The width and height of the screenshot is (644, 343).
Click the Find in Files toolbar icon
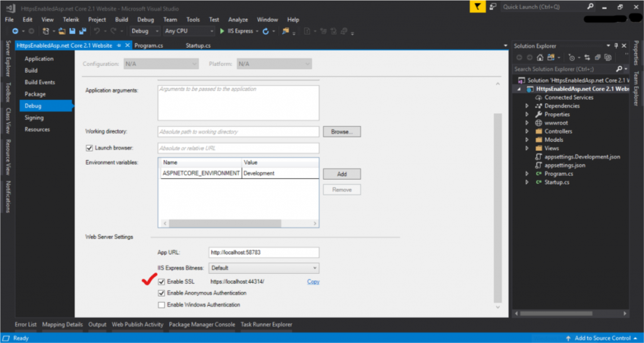click(x=286, y=31)
